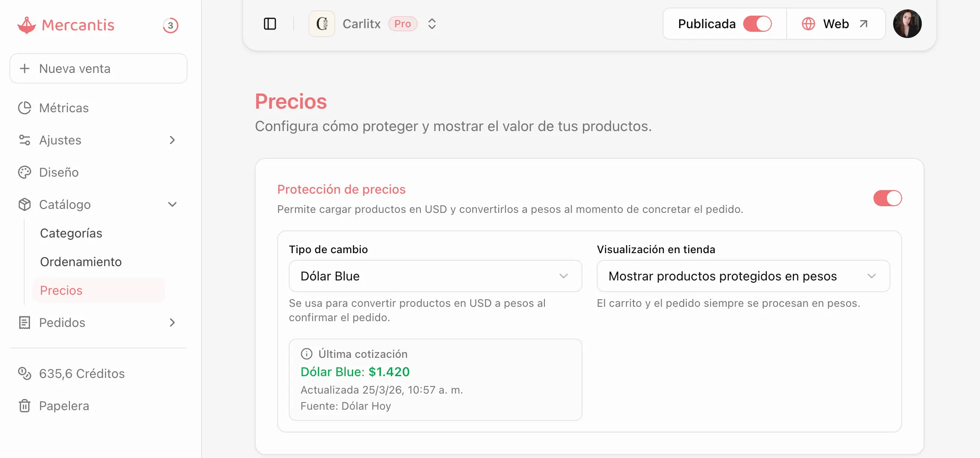Go to Ordenamiento under Catálogo
Image resolution: width=980 pixels, height=458 pixels.
tap(81, 262)
